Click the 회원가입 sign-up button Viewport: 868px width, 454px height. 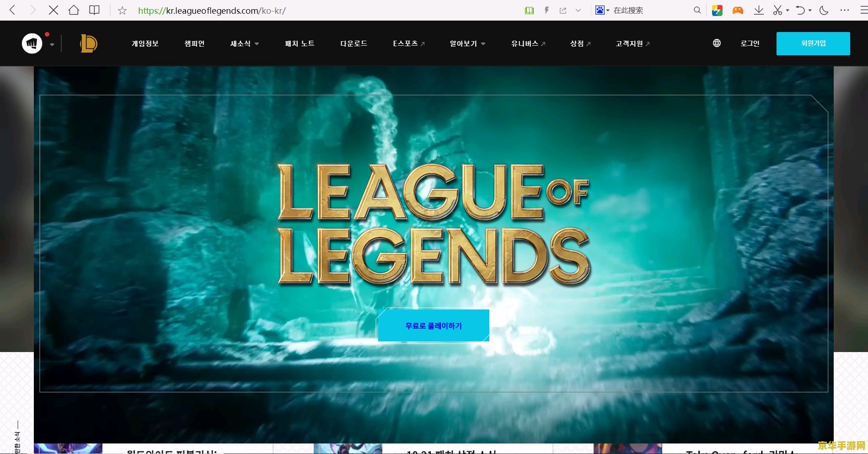coord(813,43)
